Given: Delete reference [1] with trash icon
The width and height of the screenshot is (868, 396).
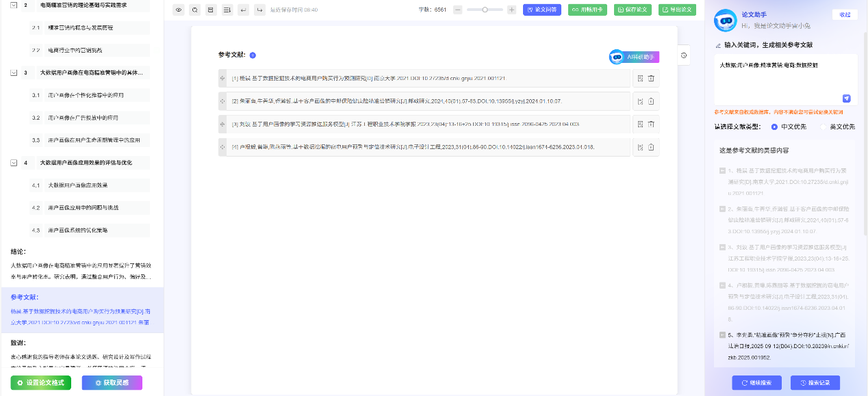Looking at the screenshot, I should pyautogui.click(x=652, y=79).
